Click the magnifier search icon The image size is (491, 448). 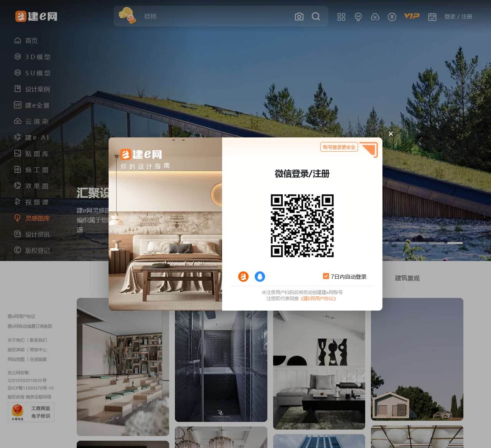[x=316, y=17]
